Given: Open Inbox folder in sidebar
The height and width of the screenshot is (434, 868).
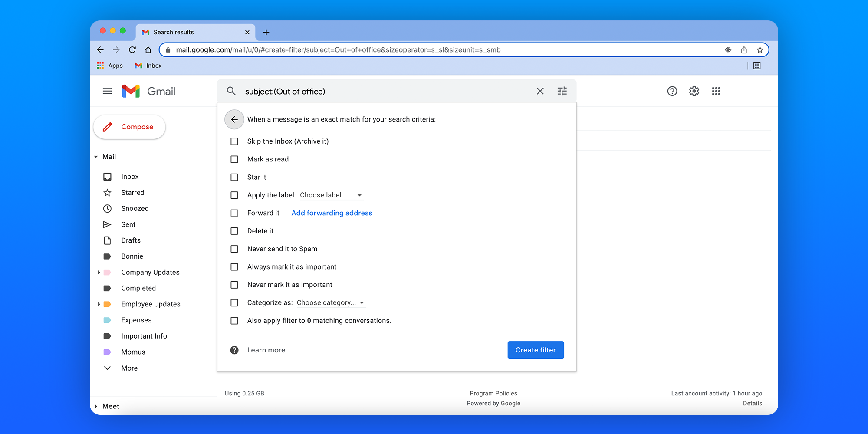Looking at the screenshot, I should pyautogui.click(x=130, y=177).
